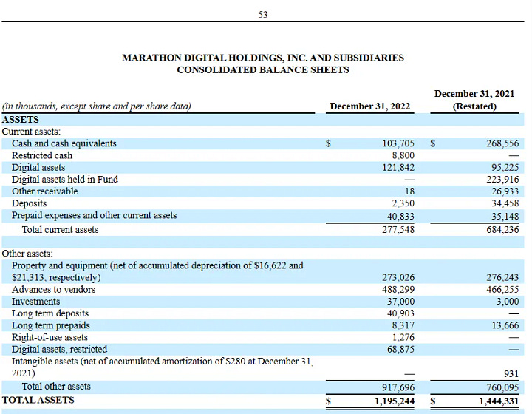This screenshot has width=532, height=414.
Task: Select the 'Right-of-use assets' label
Action: 50,337
